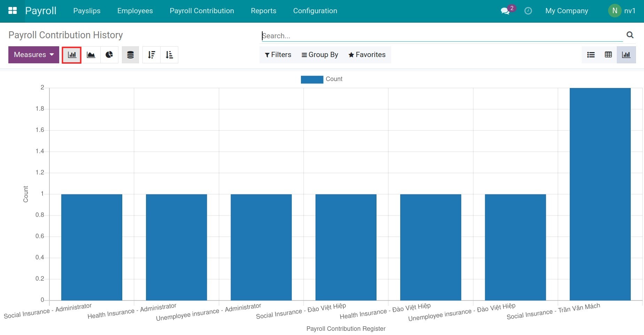The image size is (644, 335).
Task: Open the Measures dropdown
Action: (x=33, y=55)
